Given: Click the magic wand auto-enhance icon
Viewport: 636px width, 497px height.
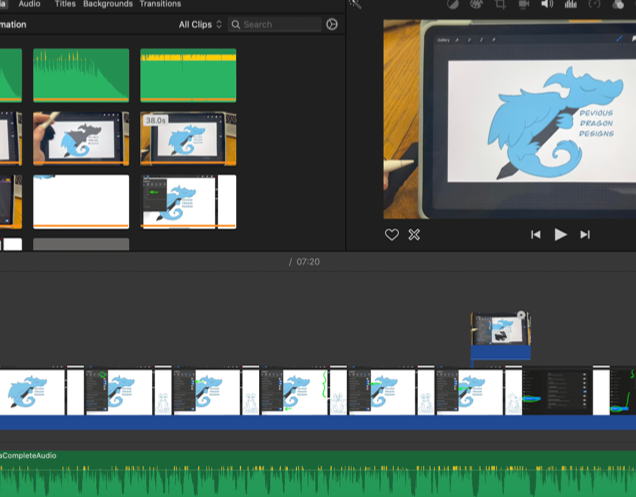Looking at the screenshot, I should click(355, 4).
